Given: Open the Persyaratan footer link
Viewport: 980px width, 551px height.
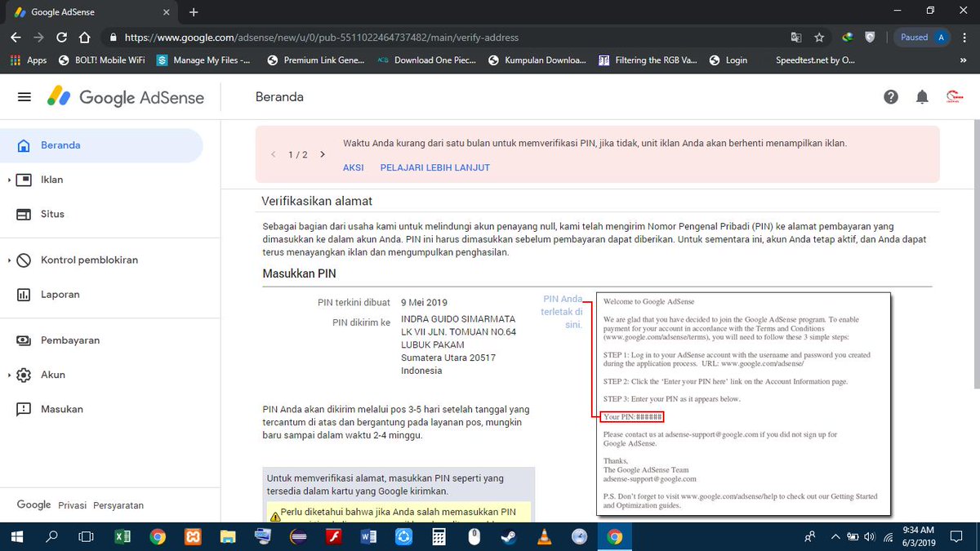Looking at the screenshot, I should pyautogui.click(x=118, y=505).
